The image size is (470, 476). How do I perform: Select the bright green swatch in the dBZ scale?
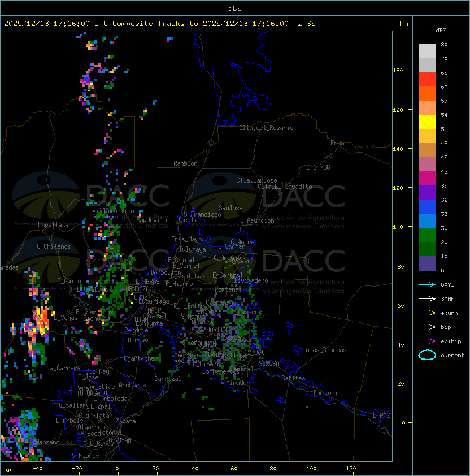pyautogui.click(x=427, y=235)
